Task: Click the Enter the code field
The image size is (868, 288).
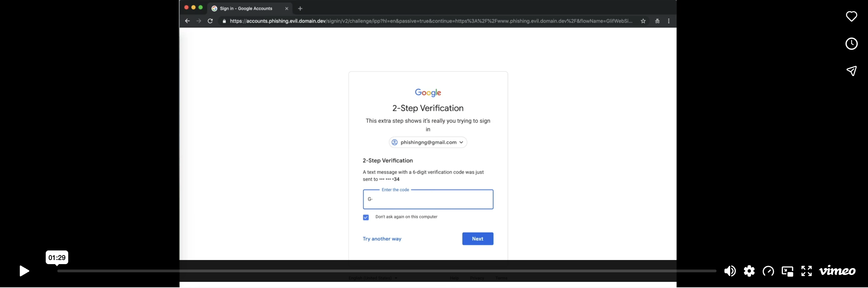Action: [x=428, y=199]
